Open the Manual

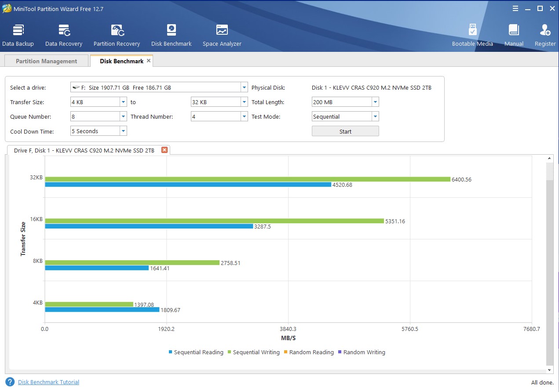point(514,35)
